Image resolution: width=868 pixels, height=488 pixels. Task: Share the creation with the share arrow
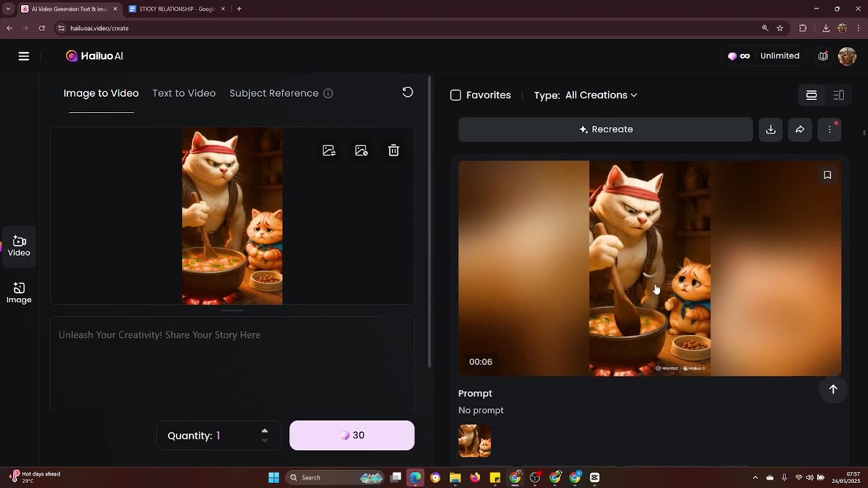point(800,129)
